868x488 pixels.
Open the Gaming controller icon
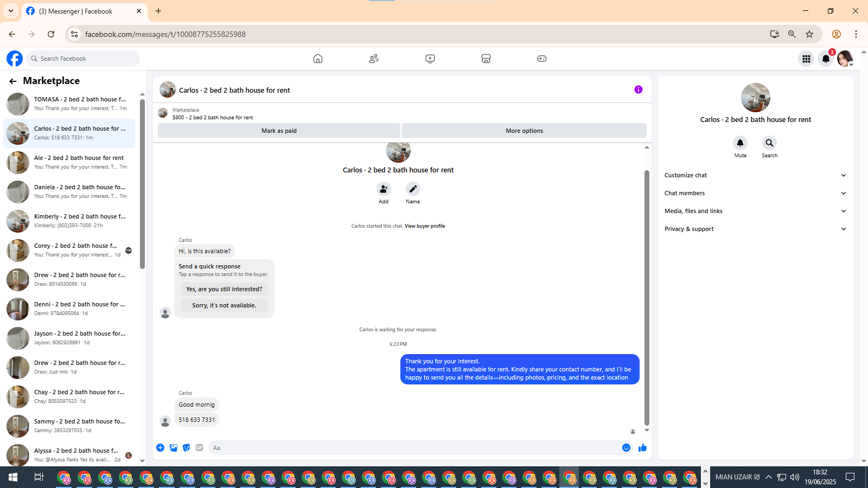coord(542,59)
